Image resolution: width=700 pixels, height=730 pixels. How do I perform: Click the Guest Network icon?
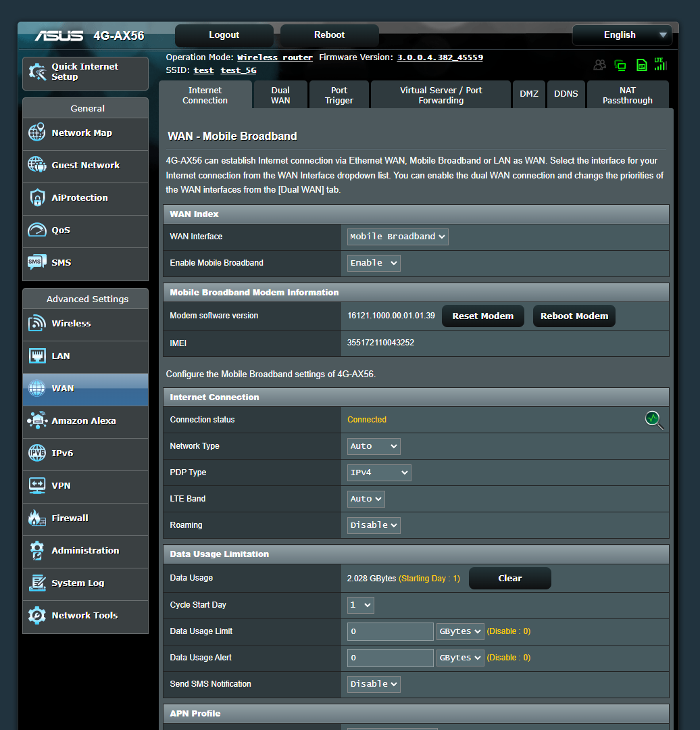click(36, 165)
